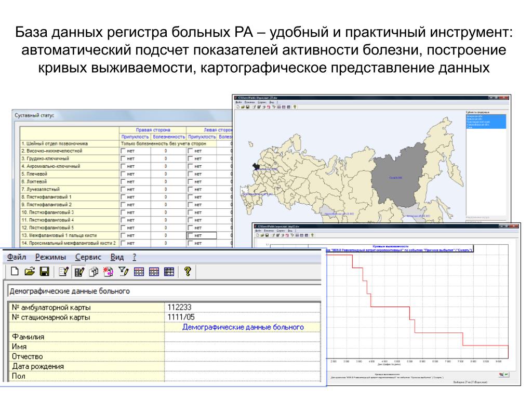
Task: Click the Help icon in the map window toolbar
Action: 295,107
